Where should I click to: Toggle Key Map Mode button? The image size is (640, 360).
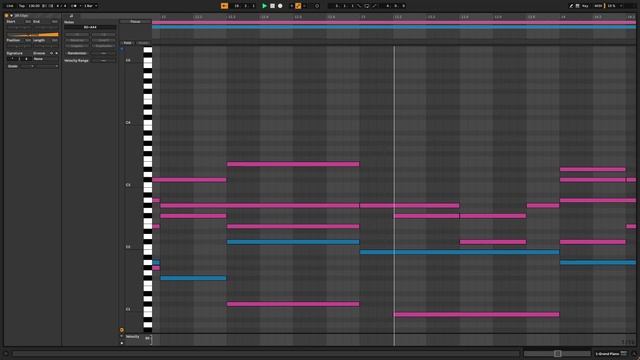[x=585, y=6]
